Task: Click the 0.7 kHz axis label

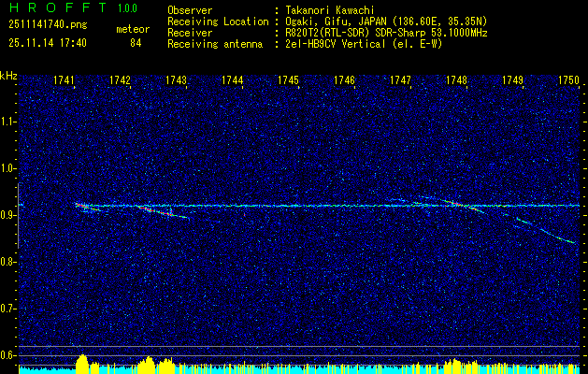Action: [x=7, y=309]
